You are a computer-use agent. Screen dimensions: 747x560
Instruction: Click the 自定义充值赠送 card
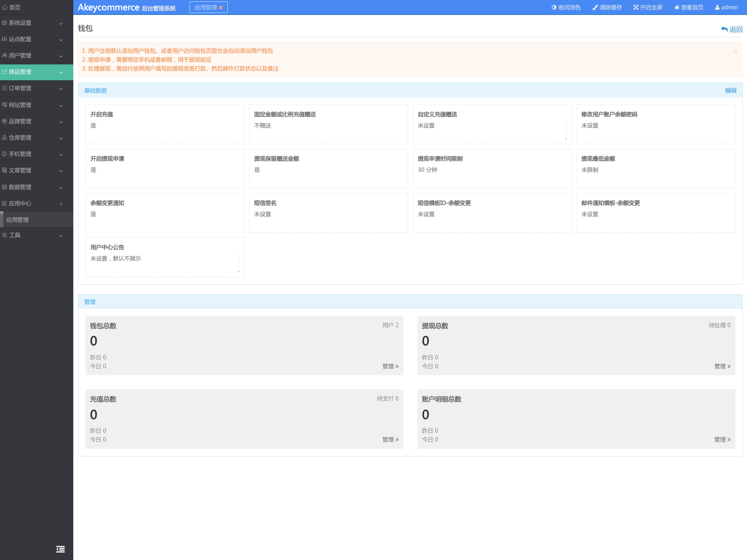[x=492, y=124]
